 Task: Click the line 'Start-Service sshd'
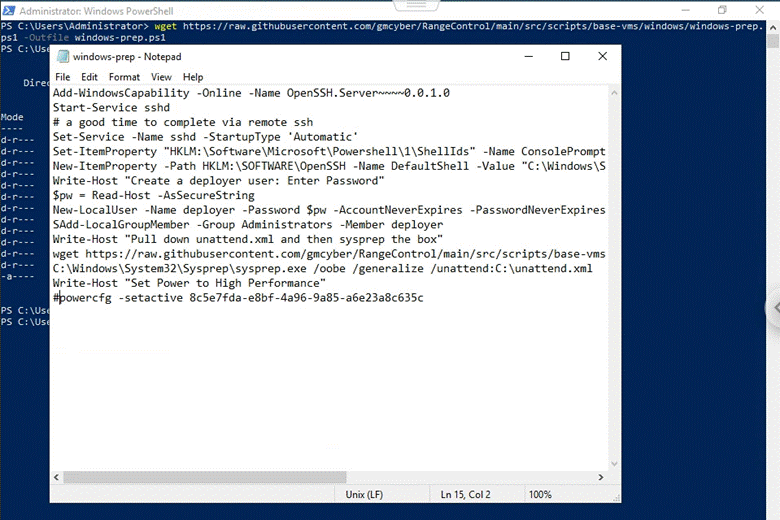(x=111, y=107)
